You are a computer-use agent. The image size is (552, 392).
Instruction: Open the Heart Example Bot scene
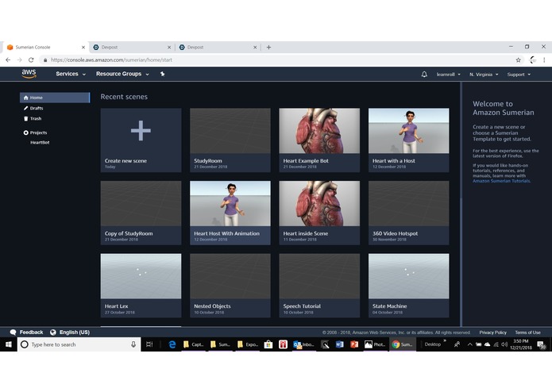coord(319,140)
